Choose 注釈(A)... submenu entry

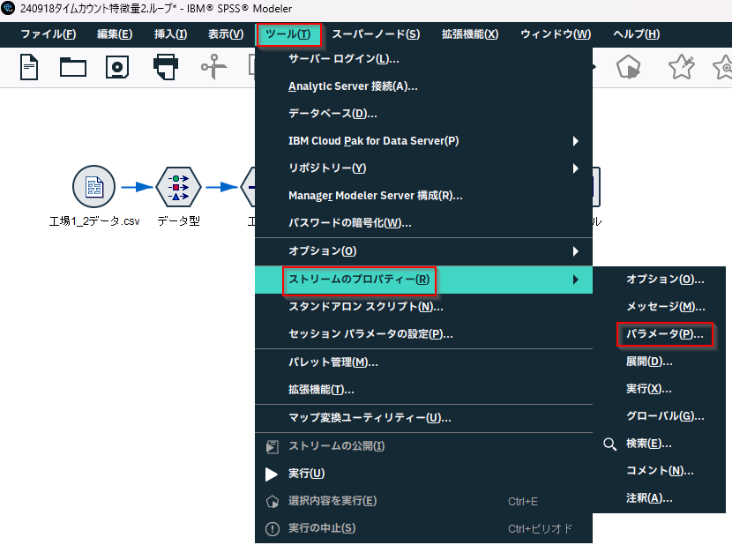pyautogui.click(x=659, y=498)
